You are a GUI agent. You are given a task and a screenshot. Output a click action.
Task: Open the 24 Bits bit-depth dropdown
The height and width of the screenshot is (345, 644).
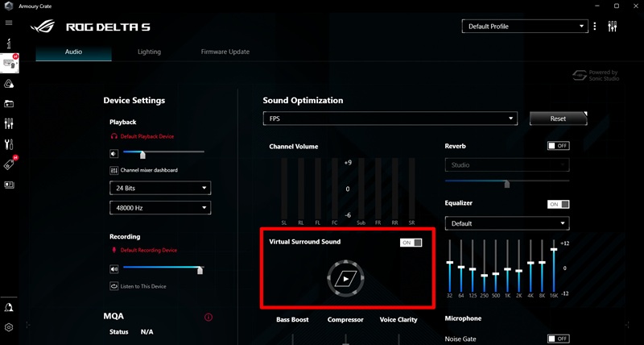click(160, 188)
